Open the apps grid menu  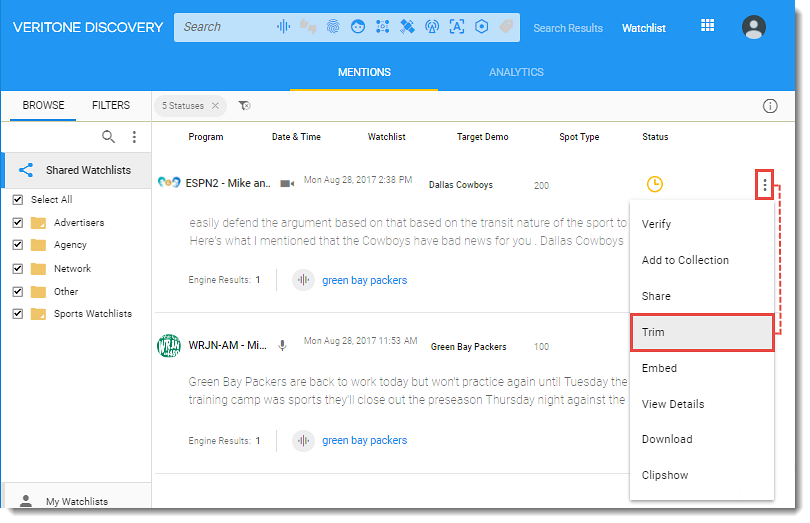(707, 25)
